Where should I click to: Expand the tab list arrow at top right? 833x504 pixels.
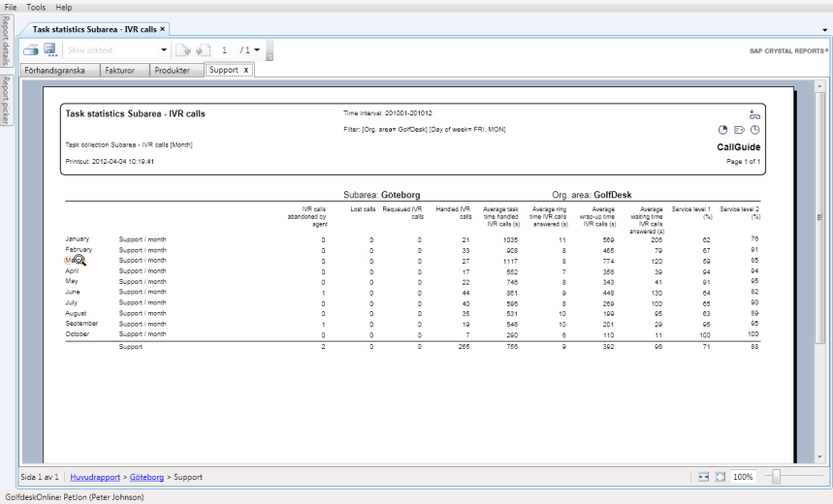824,30
